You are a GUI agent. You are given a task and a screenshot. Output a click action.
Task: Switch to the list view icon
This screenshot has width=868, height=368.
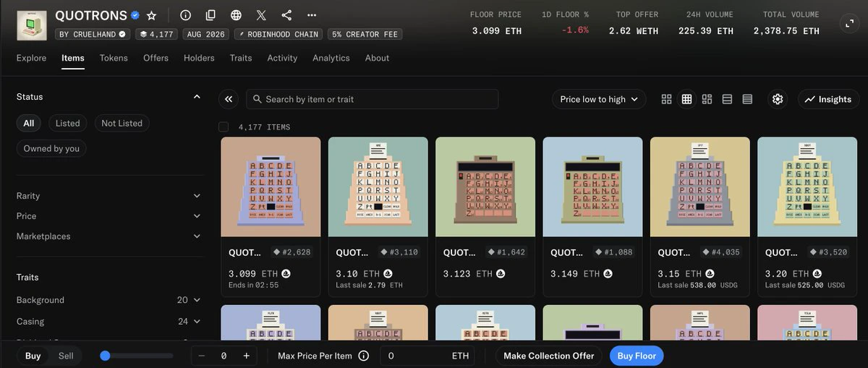[x=728, y=99]
